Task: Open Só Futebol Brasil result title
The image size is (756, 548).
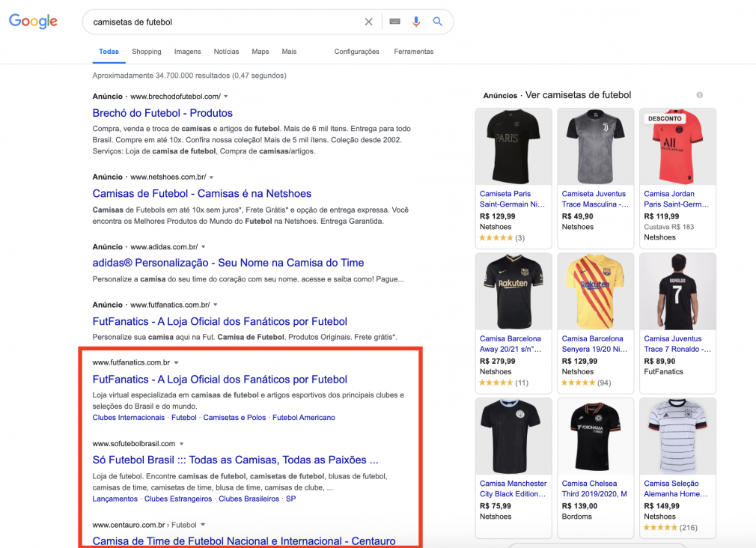Action: click(235, 460)
